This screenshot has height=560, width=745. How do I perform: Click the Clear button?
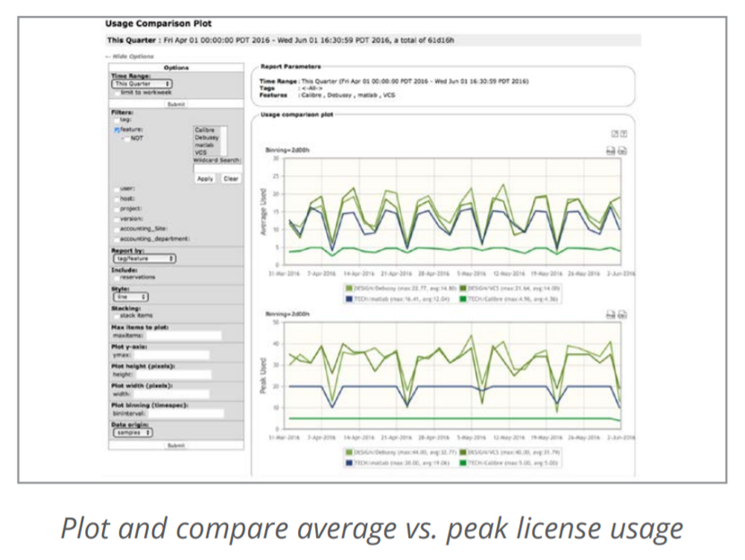(231, 179)
